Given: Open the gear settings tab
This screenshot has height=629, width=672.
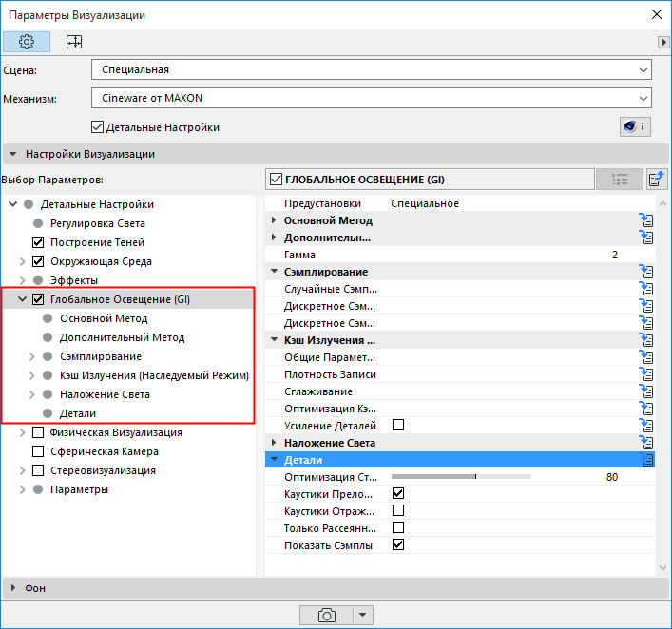Looking at the screenshot, I should click(27, 42).
